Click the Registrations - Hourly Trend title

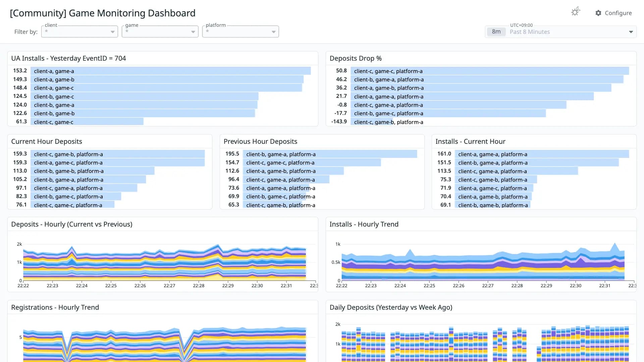coord(55,307)
